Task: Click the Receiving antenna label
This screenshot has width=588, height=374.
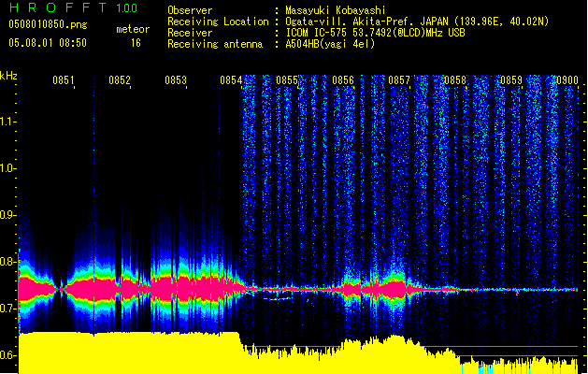Action: click(215, 44)
